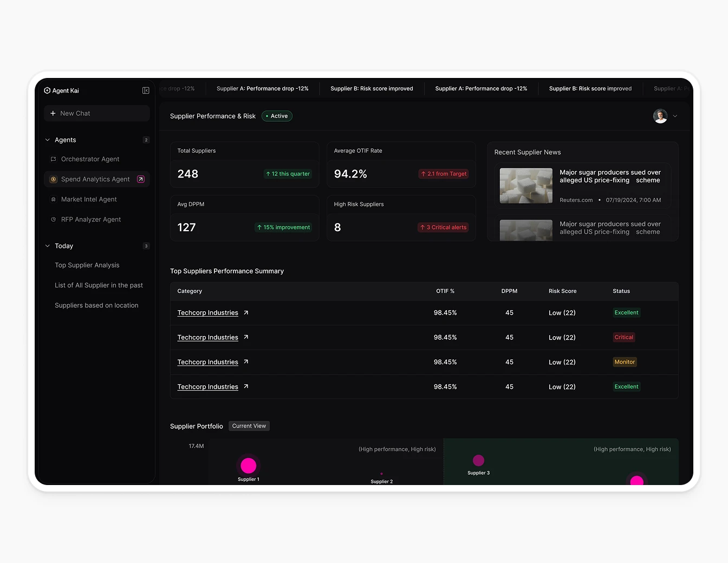
Task: Collapse the sidebar panel icon
Action: click(146, 90)
